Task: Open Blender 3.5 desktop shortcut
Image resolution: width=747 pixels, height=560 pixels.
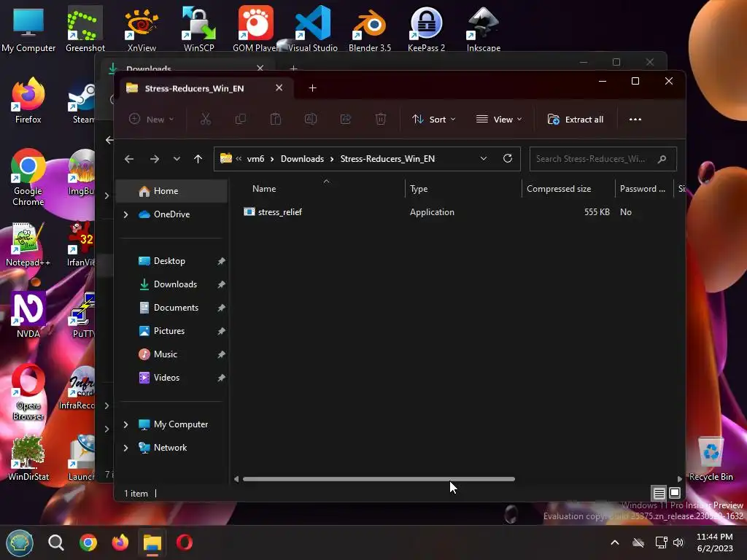Action: [x=370, y=28]
